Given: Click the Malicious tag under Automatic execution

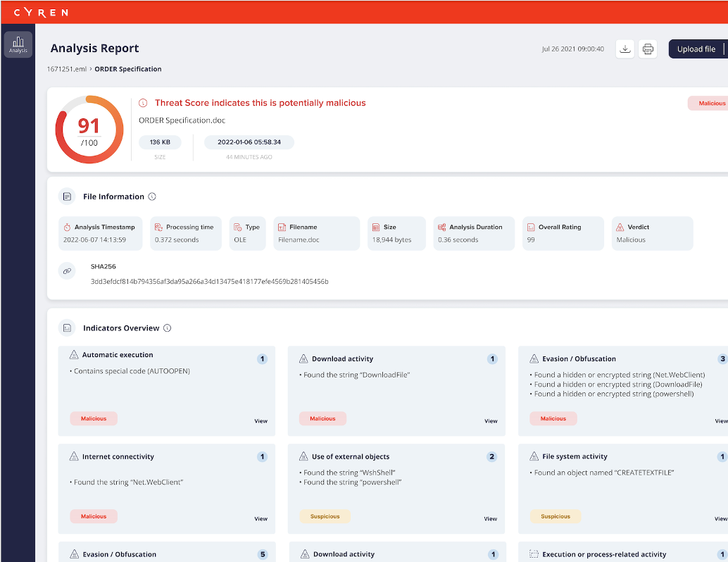Looking at the screenshot, I should pos(94,418).
